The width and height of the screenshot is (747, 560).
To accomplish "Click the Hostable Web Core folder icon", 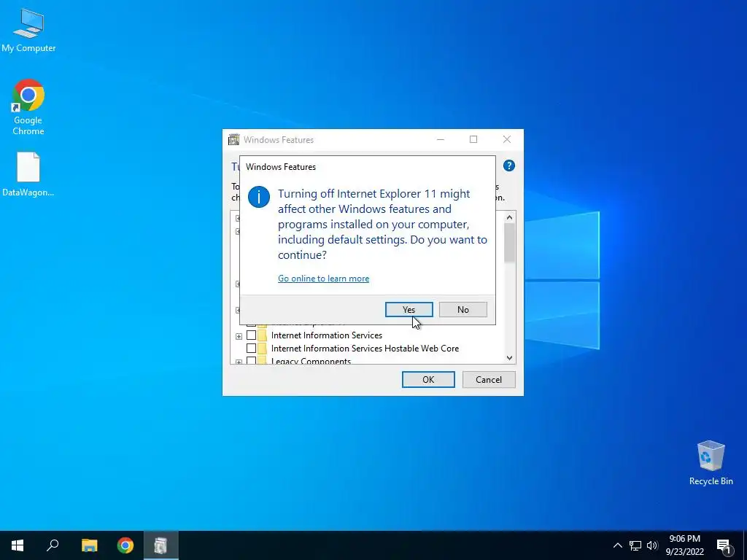I will 262,348.
